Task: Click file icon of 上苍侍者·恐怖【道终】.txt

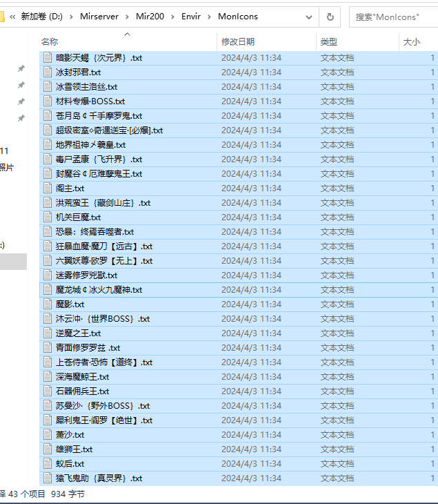Action: pyautogui.click(x=48, y=362)
